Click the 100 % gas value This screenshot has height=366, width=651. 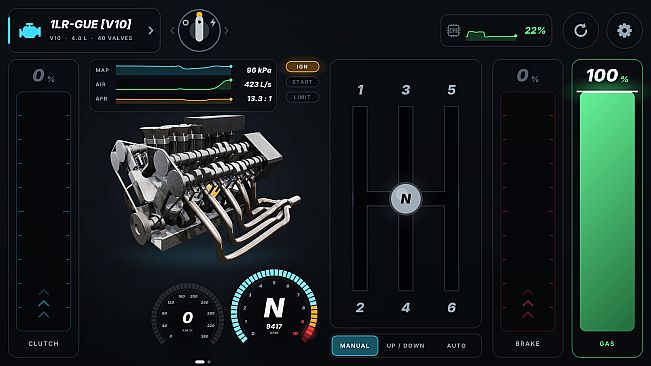[x=607, y=76]
